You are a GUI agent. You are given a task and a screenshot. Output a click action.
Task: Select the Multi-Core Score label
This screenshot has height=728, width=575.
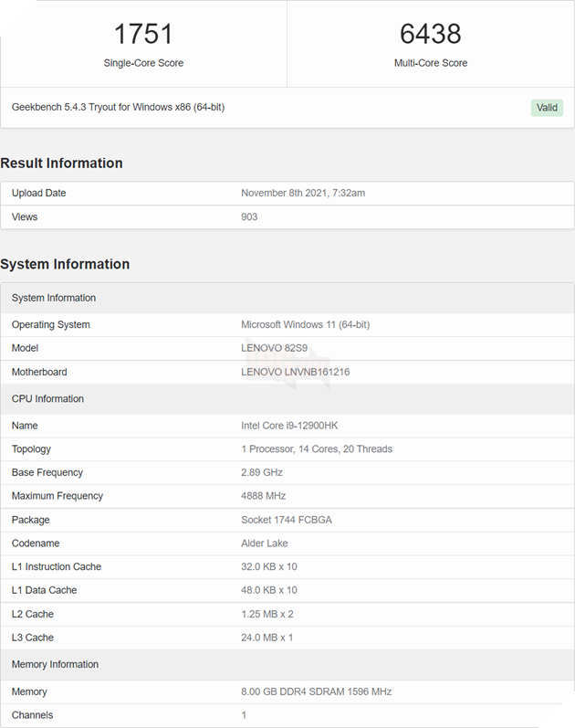[431, 63]
